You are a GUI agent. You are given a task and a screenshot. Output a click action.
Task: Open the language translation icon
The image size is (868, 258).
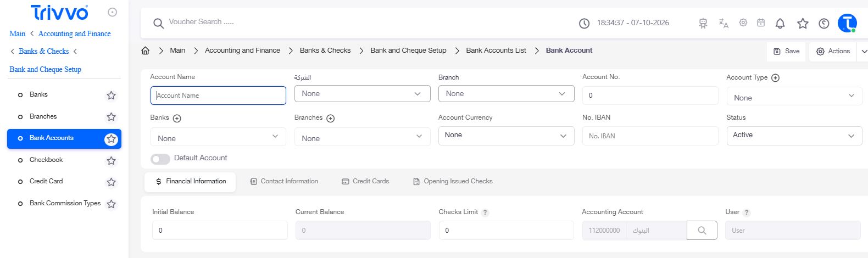click(x=724, y=23)
